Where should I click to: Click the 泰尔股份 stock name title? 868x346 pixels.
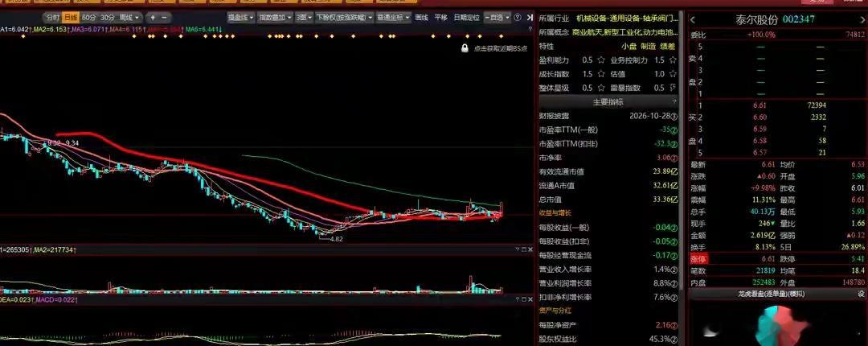click(757, 20)
